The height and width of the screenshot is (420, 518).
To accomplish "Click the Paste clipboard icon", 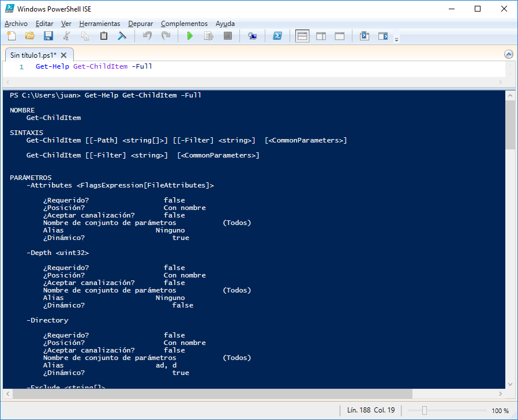I will tap(104, 36).
